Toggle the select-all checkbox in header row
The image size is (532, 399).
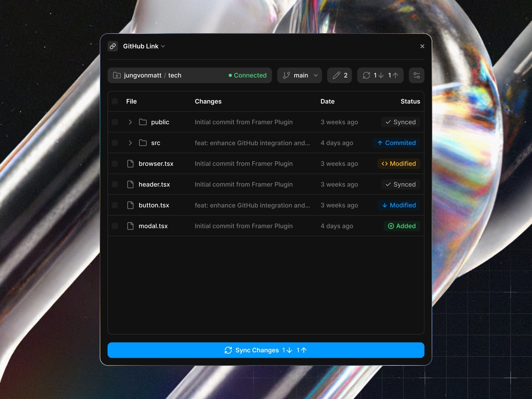pyautogui.click(x=115, y=101)
